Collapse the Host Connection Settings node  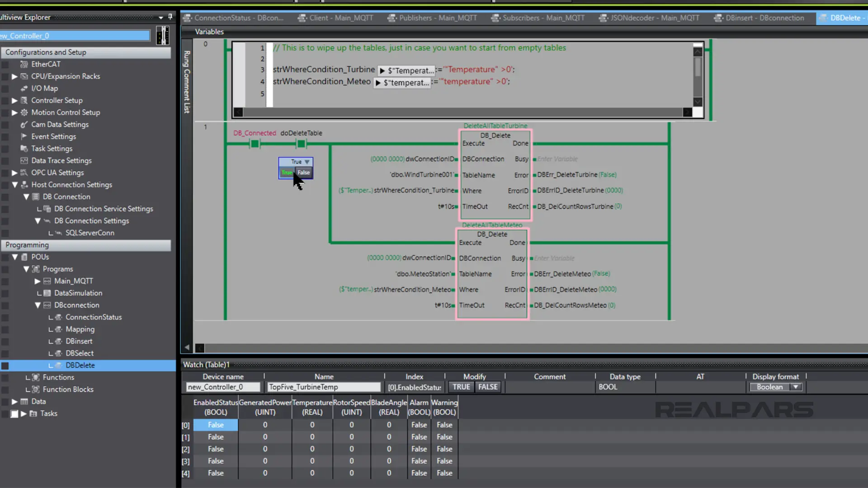coord(14,185)
